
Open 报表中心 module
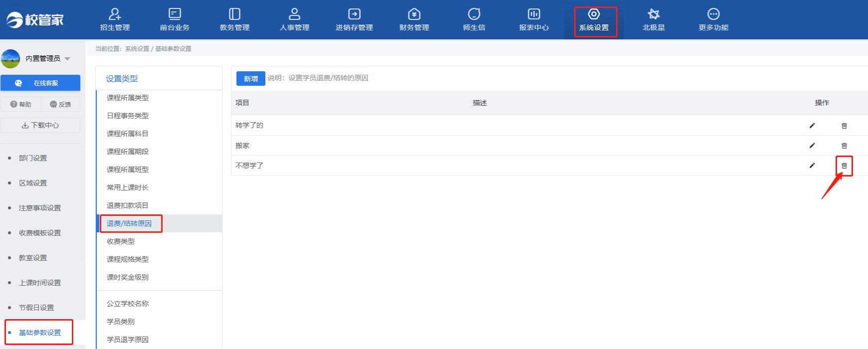(x=534, y=20)
